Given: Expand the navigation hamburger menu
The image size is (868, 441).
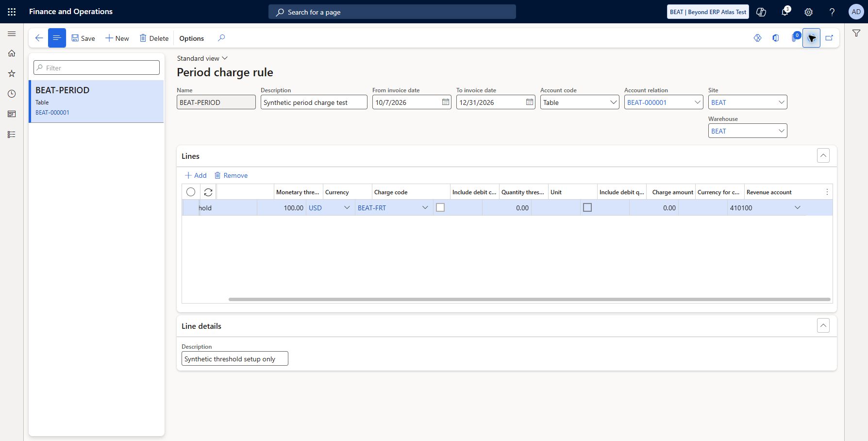Looking at the screenshot, I should pos(12,34).
